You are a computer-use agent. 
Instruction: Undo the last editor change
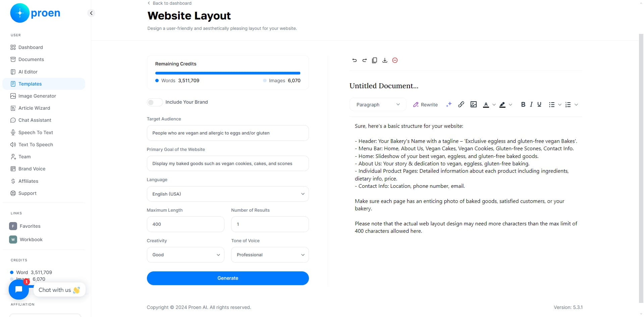(354, 60)
